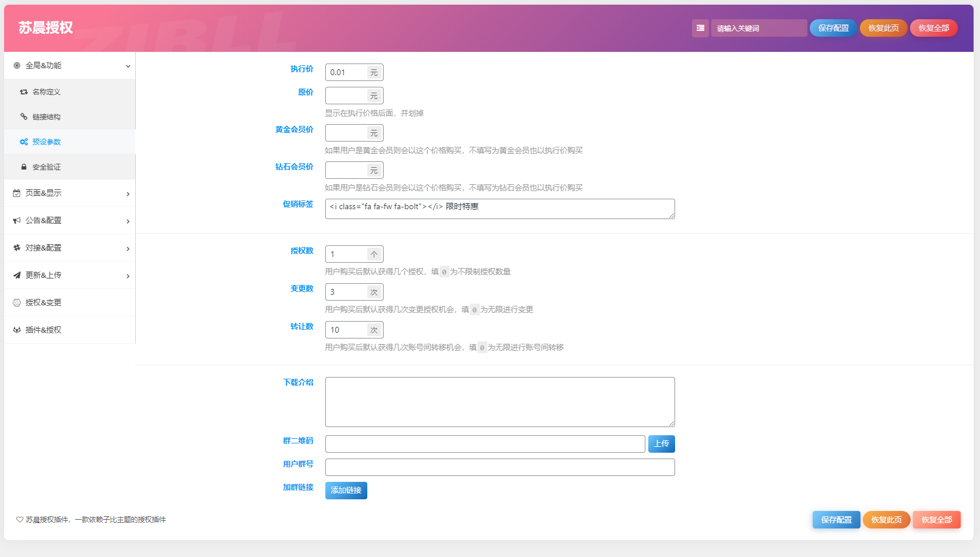This screenshot has height=557, width=980.
Task: Click the 添加链接 button
Action: click(346, 491)
